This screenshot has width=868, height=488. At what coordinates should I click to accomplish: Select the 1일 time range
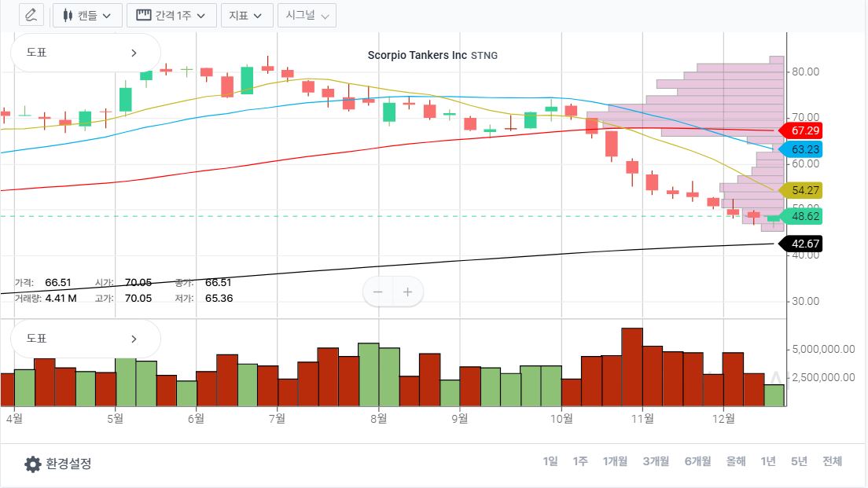click(x=550, y=461)
